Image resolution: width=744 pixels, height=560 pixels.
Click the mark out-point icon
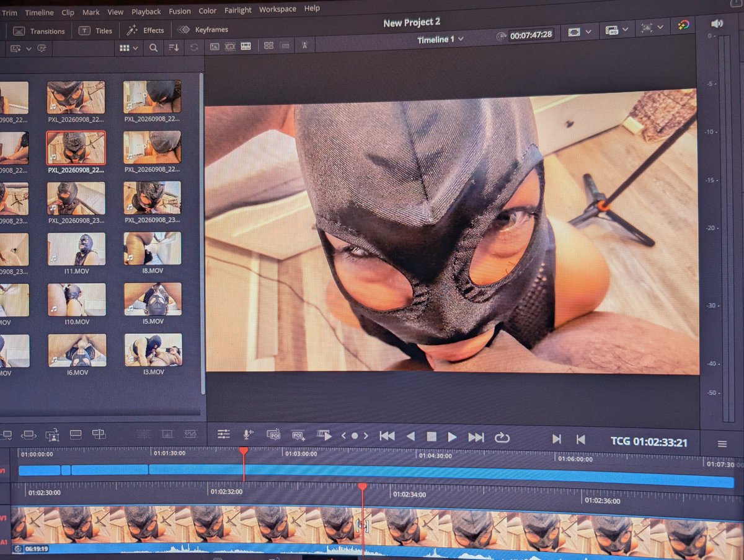(580, 440)
